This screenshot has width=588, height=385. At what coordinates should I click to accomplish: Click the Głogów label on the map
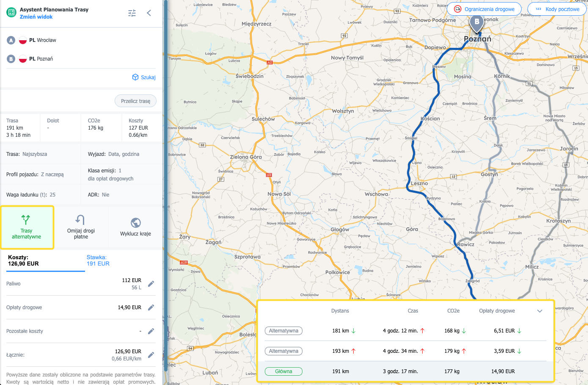click(x=340, y=230)
